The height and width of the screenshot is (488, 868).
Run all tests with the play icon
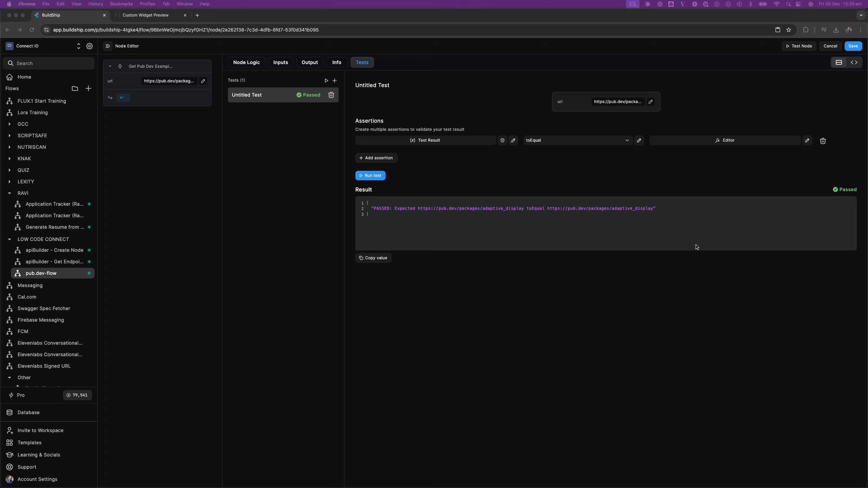[326, 80]
